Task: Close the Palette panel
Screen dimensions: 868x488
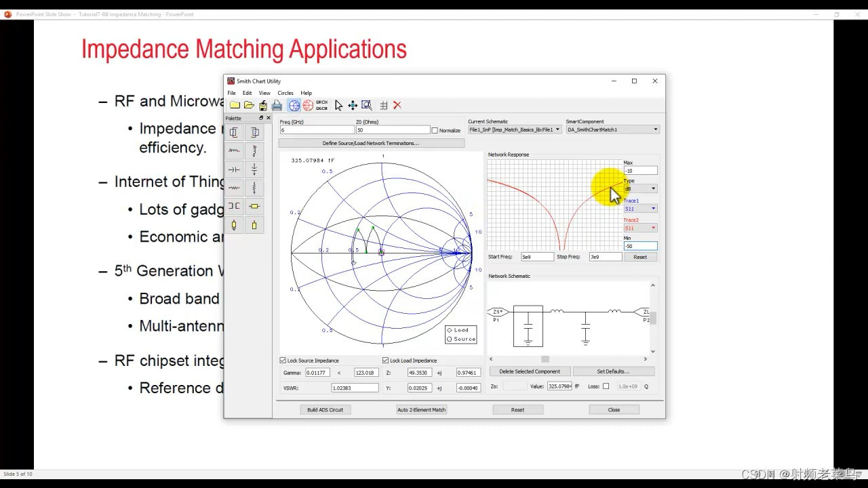Action: 268,118
